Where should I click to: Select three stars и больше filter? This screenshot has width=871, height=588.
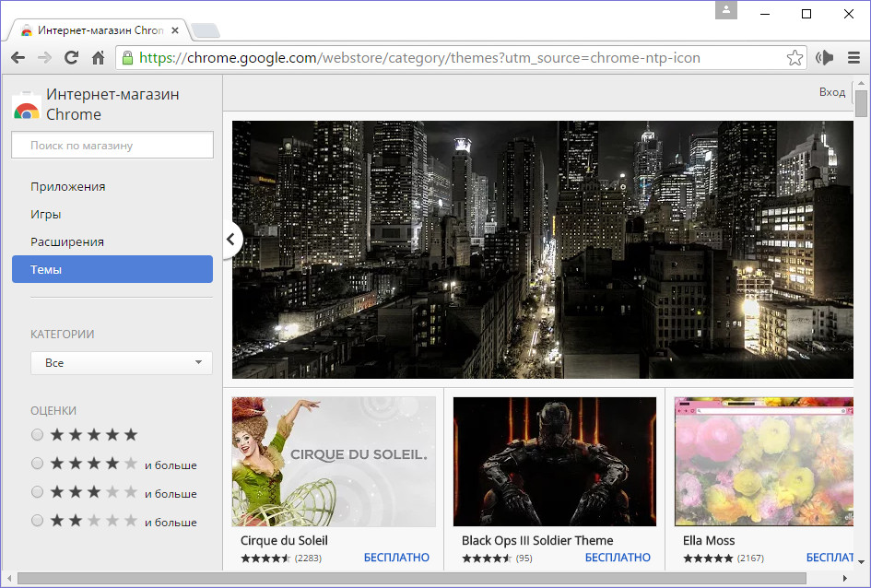[37, 492]
